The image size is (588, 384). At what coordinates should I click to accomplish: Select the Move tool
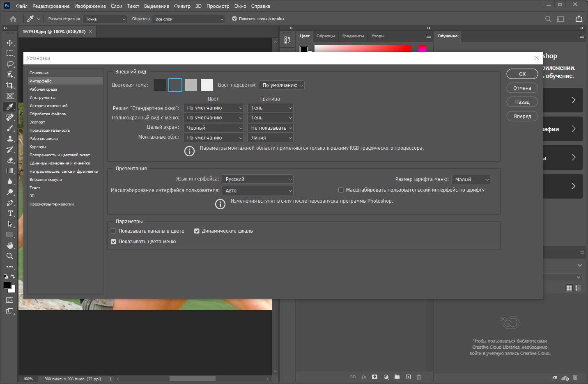click(10, 43)
